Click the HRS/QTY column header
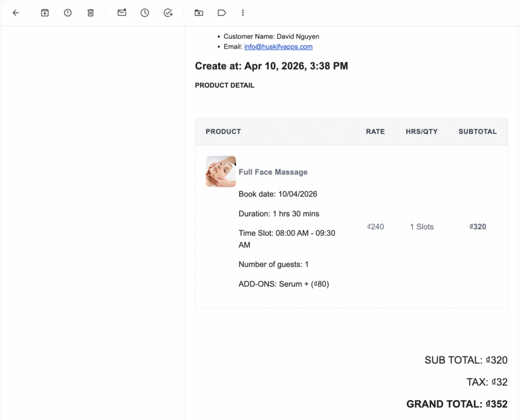 tap(421, 131)
